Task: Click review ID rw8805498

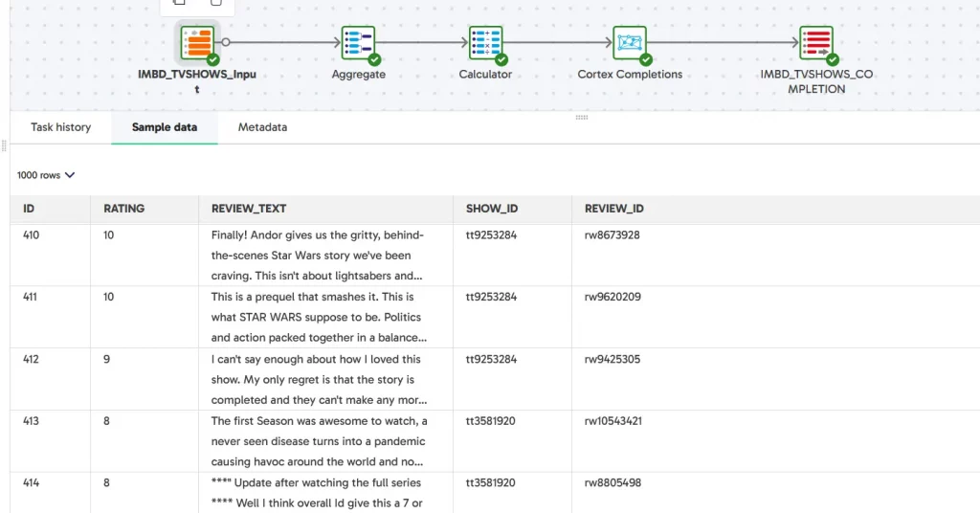Action: [612, 483]
